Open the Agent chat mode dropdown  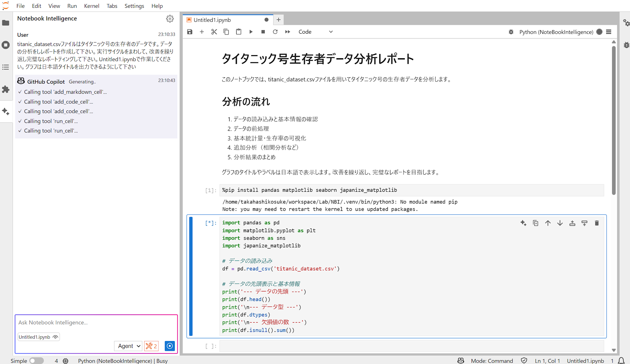128,346
